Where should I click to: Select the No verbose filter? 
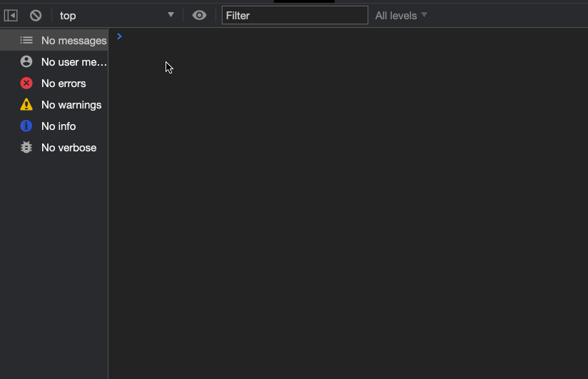point(54,148)
